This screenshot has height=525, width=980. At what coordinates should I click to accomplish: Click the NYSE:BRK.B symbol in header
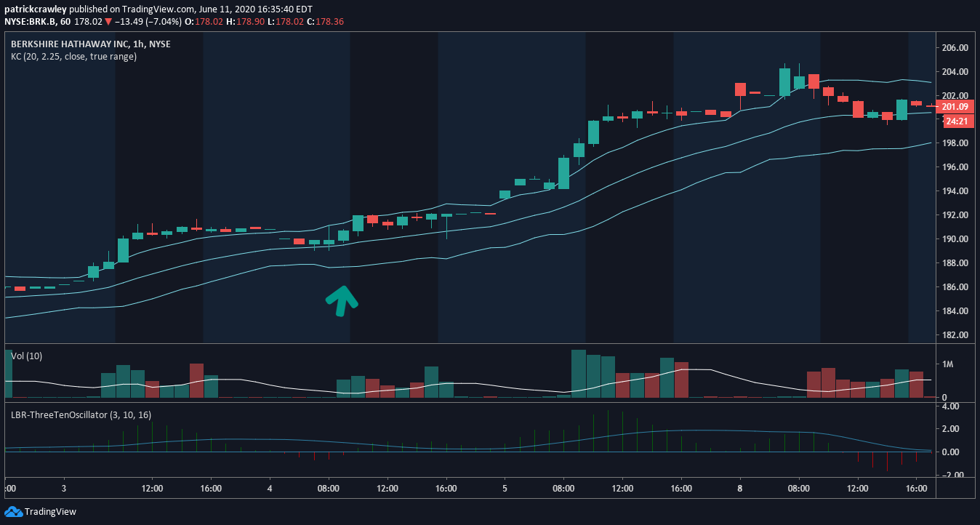click(29, 22)
